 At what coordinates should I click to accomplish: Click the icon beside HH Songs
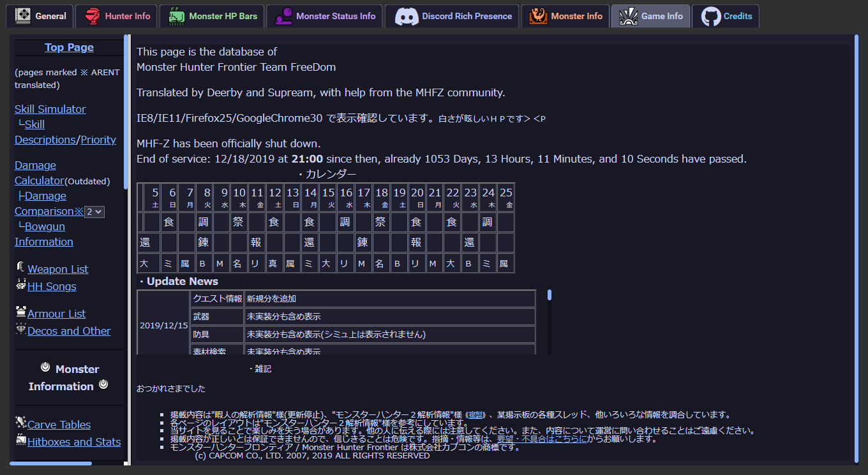pyautogui.click(x=21, y=285)
